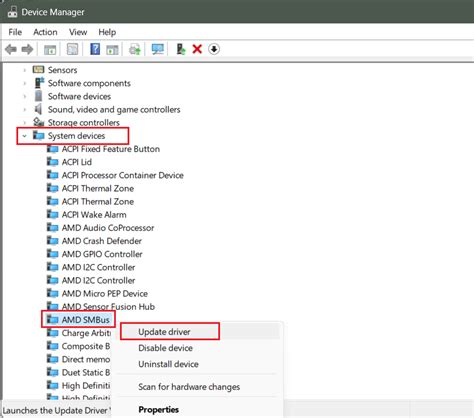Click the Storage controllers category icon
474x418 pixels.
[x=39, y=122]
